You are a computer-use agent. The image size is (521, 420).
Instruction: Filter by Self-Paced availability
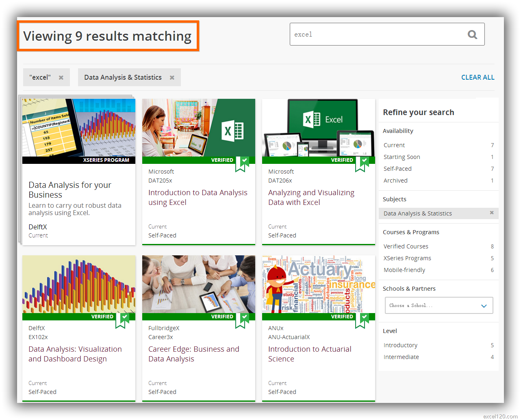(439, 169)
